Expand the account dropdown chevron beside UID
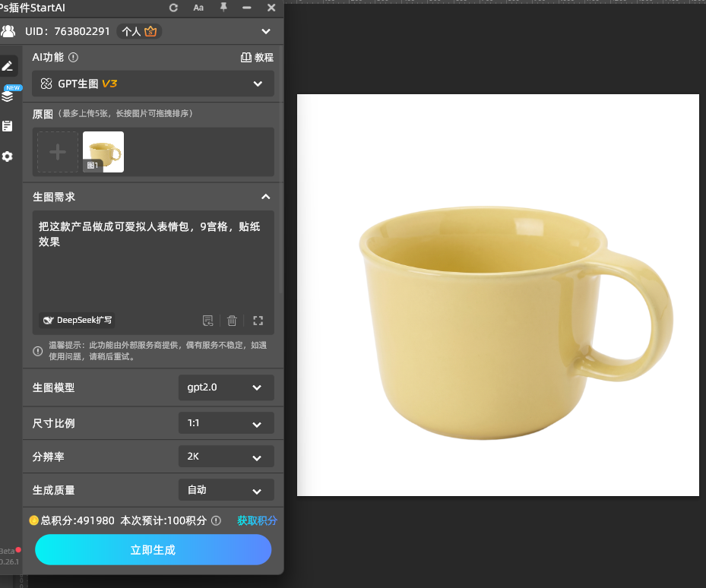Viewport: 706px width, 588px height. point(266,31)
